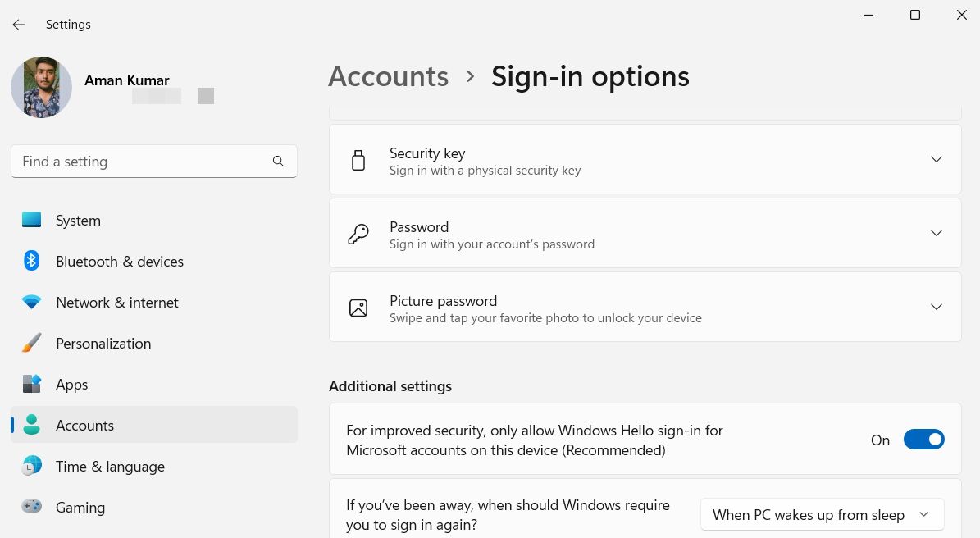Minimize the Settings window
This screenshot has width=980, height=538.
click(868, 15)
